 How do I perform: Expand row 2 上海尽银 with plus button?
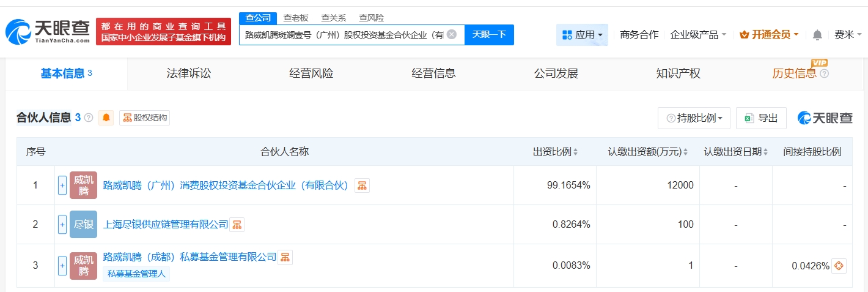click(x=62, y=225)
